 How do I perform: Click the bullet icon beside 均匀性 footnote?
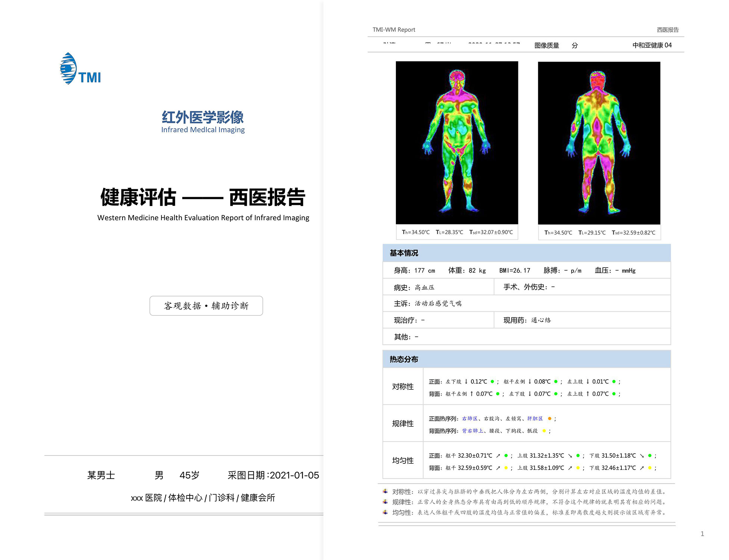[385, 512]
